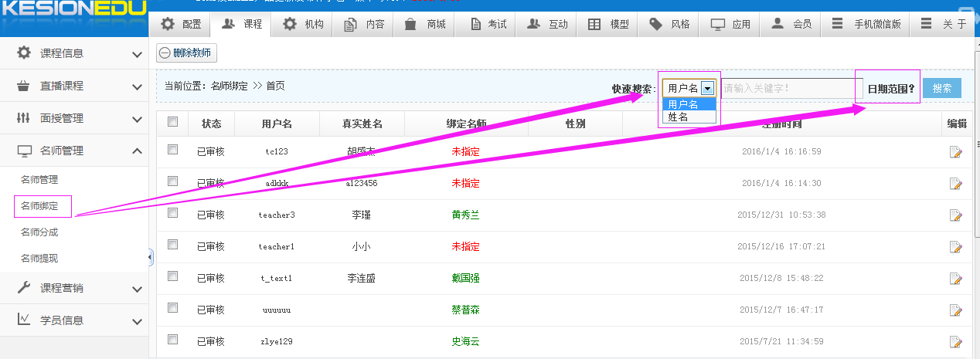980x359 pixels.
Task: Click the edit icon for uuuuuu row
Action: [955, 310]
